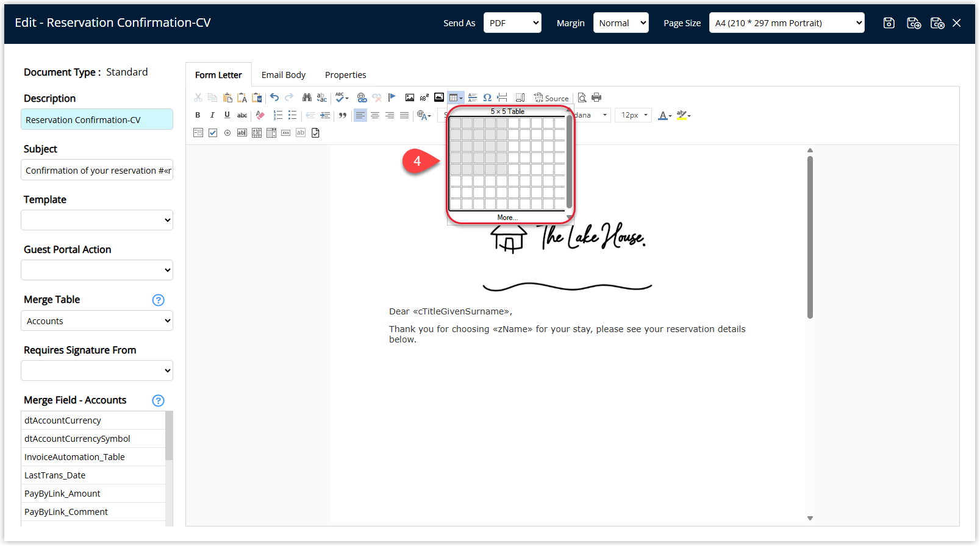Insert a bulleted list
The height and width of the screenshot is (546, 980).
click(293, 115)
